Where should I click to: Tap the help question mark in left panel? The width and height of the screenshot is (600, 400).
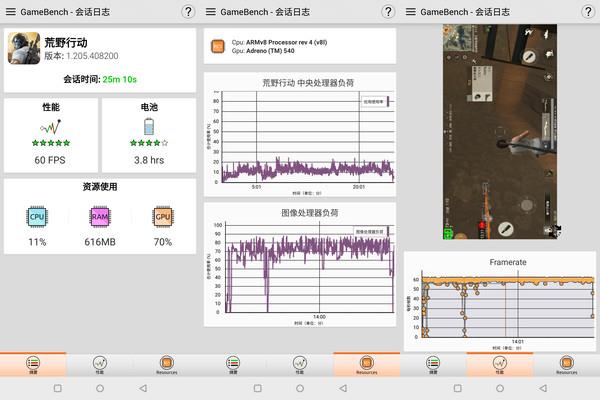[188, 12]
